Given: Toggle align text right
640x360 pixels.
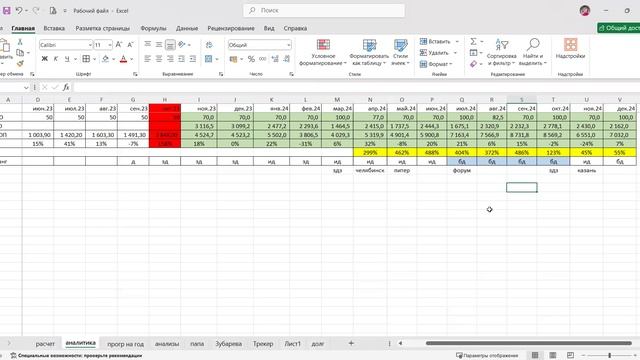Looking at the screenshot, I should coord(170,59).
